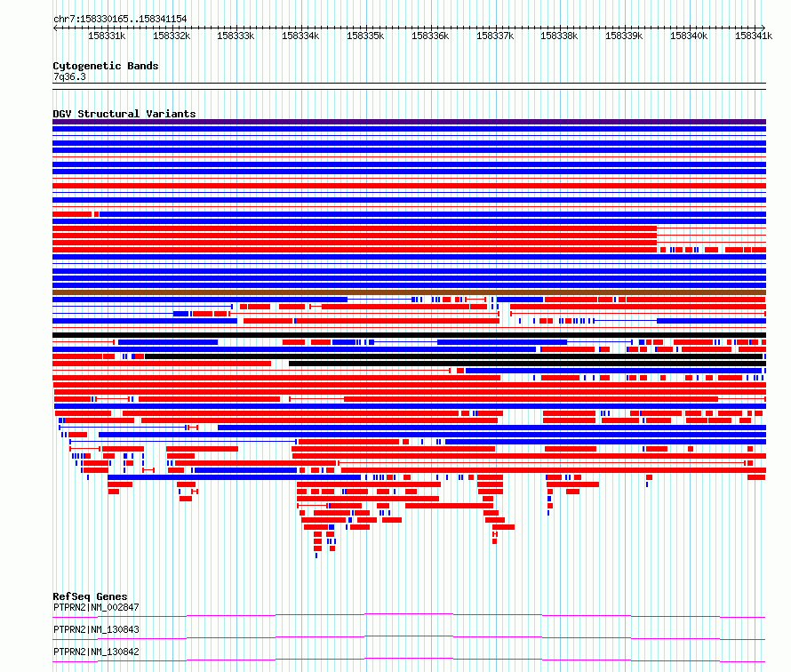Click the right arrowhead of the ruler
The image size is (791, 672).
pos(763,28)
